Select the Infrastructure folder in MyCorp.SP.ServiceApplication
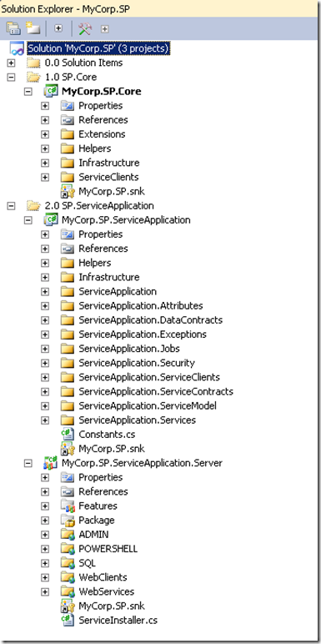321x644 pixels. pos(109,277)
